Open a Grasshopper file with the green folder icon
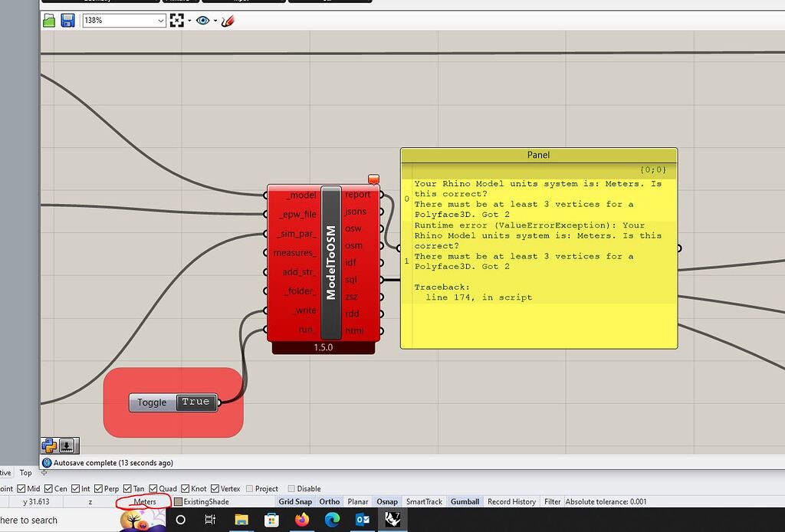The width and height of the screenshot is (785, 532). click(x=48, y=20)
